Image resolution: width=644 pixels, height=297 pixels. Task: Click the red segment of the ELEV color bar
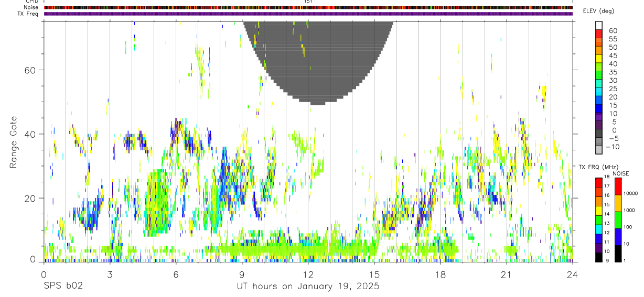point(599,34)
